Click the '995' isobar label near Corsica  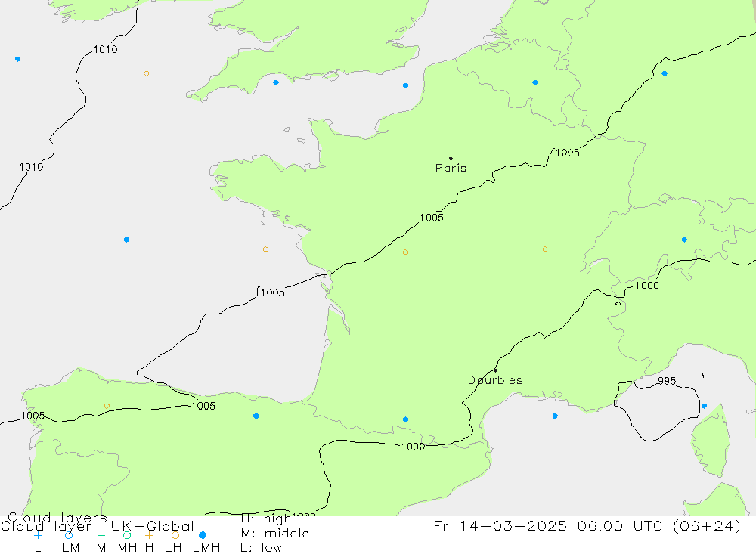667,381
